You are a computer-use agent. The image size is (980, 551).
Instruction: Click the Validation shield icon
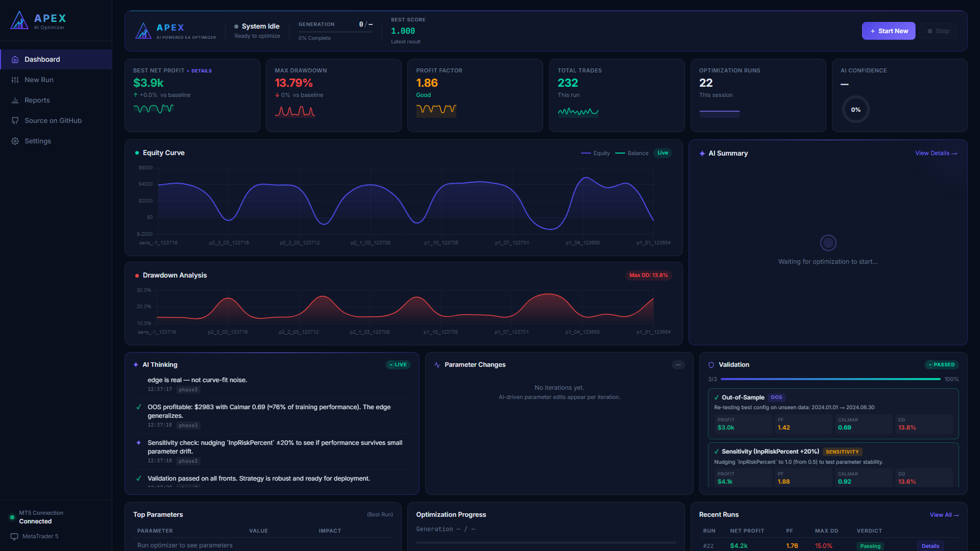712,365
